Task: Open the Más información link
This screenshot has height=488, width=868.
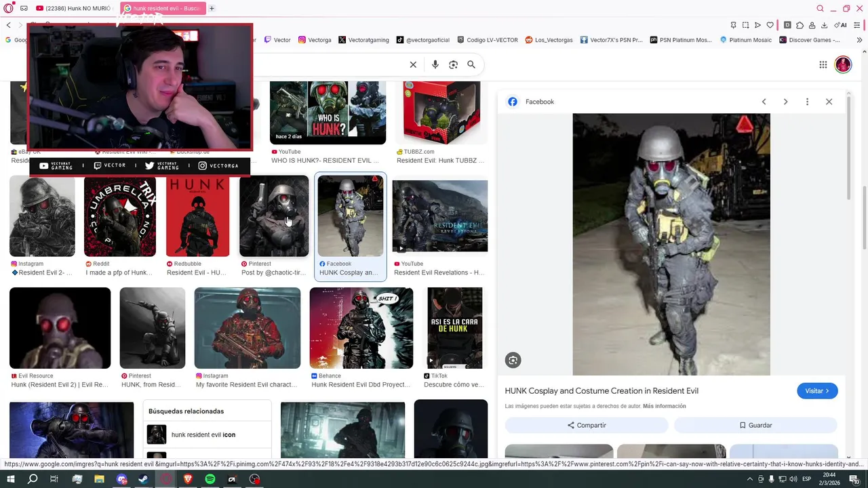Action: [665, 406]
